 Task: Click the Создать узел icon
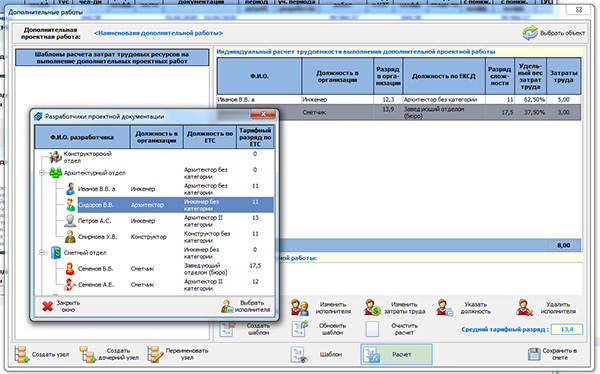click(21, 354)
